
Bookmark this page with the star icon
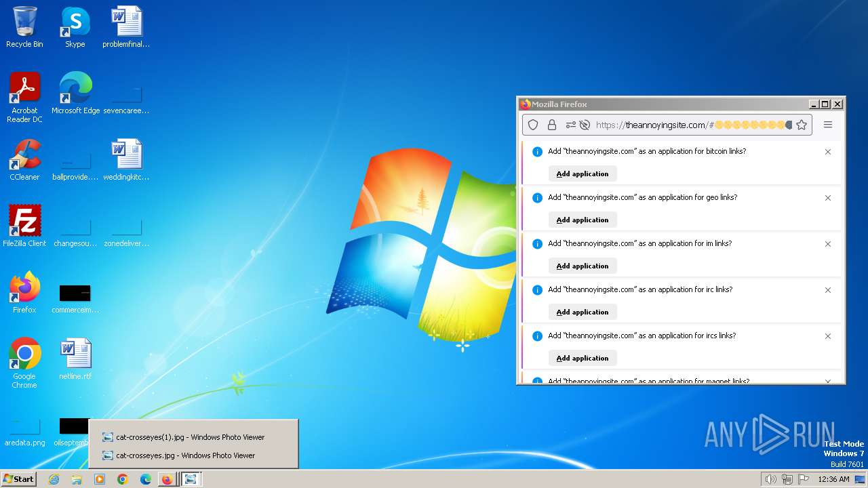802,125
